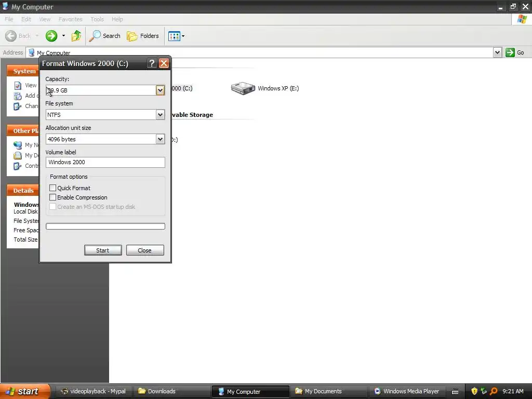Screen dimensions: 532x399
Task: Click the 9:21 AM system clock
Action: click(513, 391)
